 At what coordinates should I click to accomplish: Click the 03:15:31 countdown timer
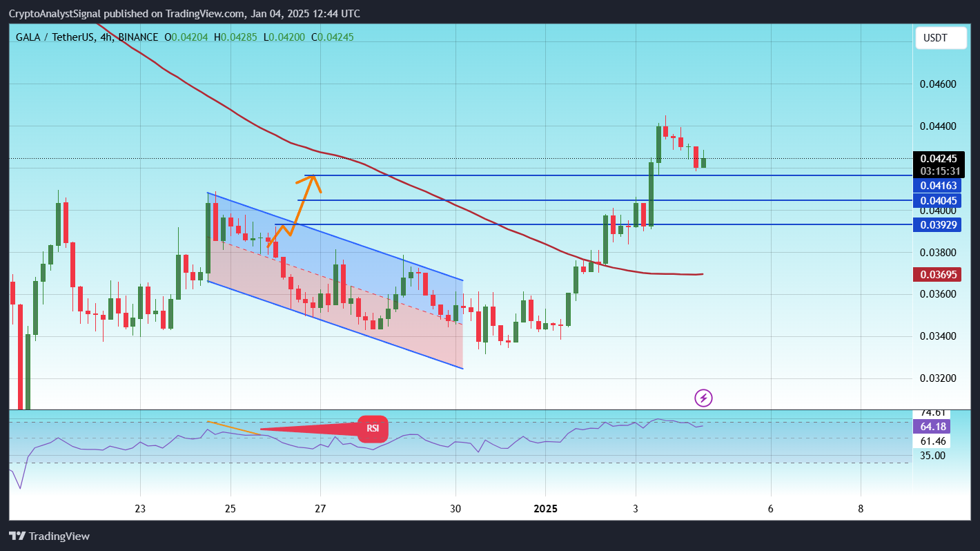click(x=939, y=171)
